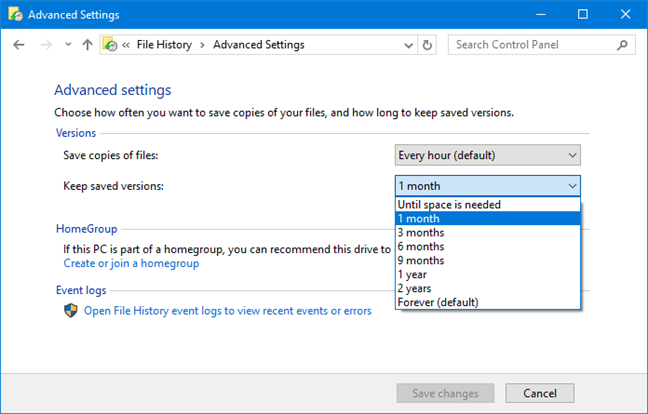Select Forever (default) option
Image resolution: width=648 pixels, height=414 pixels.
(488, 302)
